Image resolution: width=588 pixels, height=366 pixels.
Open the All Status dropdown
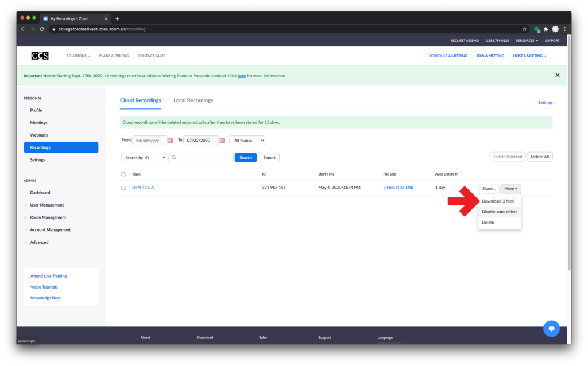tap(247, 141)
